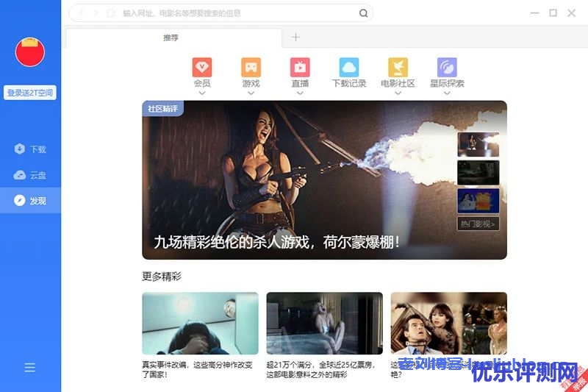Image resolution: width=588 pixels, height=392 pixels.
Task: Select the 发现 sidebar section
Action: [30, 201]
